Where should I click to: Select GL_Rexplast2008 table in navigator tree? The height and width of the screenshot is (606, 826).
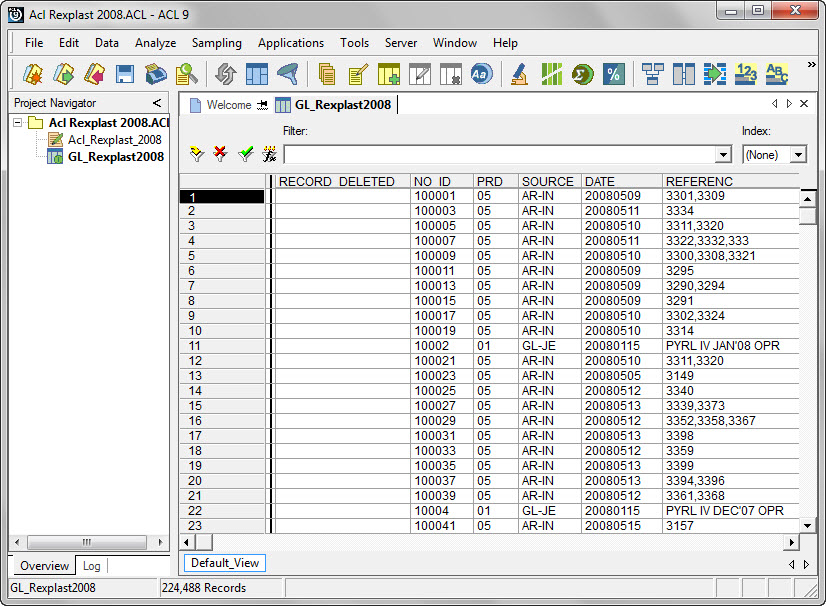click(115, 157)
